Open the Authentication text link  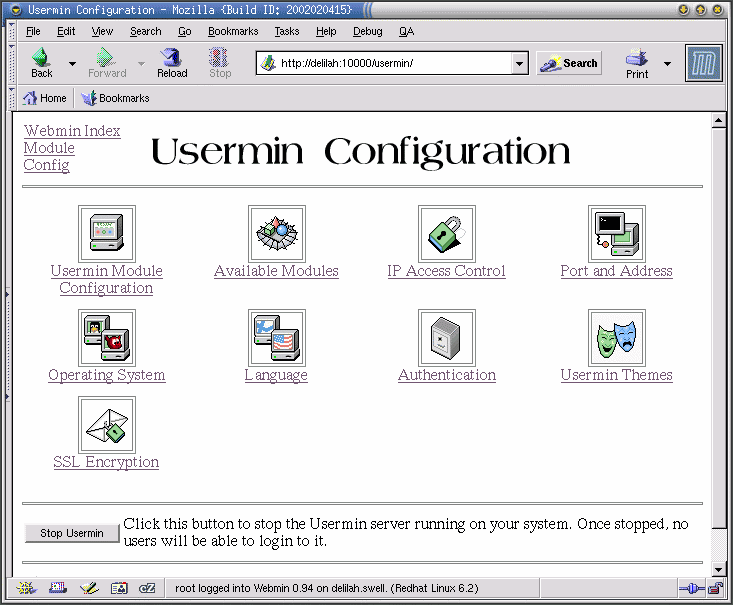click(447, 375)
